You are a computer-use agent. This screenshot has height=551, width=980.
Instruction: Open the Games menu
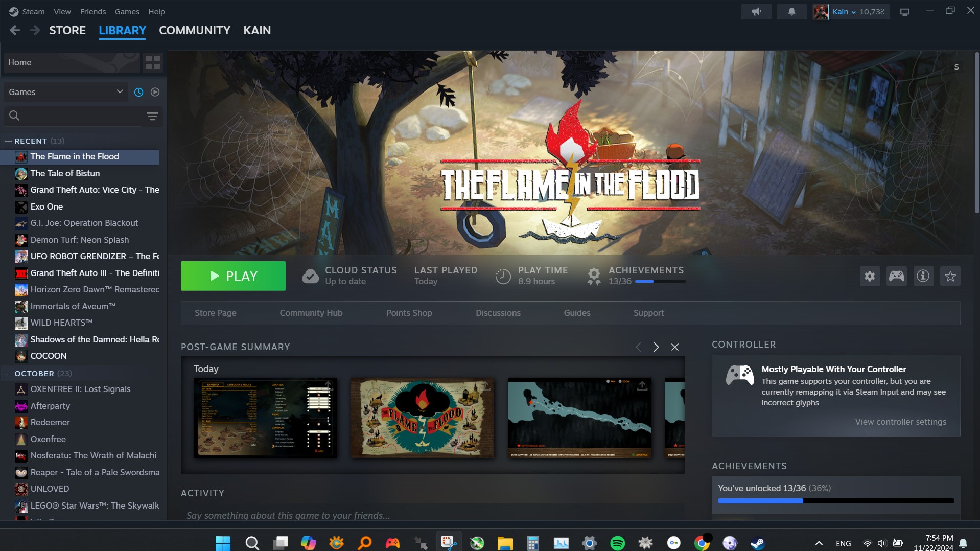127,12
